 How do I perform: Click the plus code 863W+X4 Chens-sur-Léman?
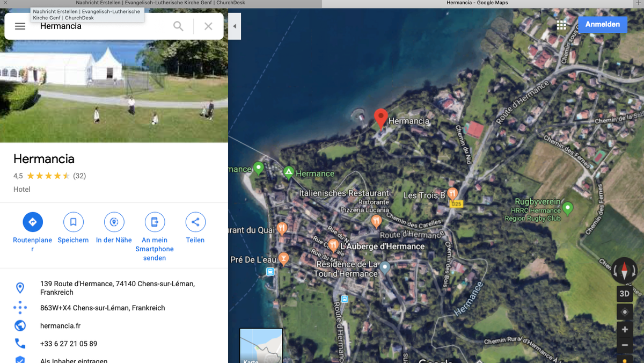(x=103, y=308)
